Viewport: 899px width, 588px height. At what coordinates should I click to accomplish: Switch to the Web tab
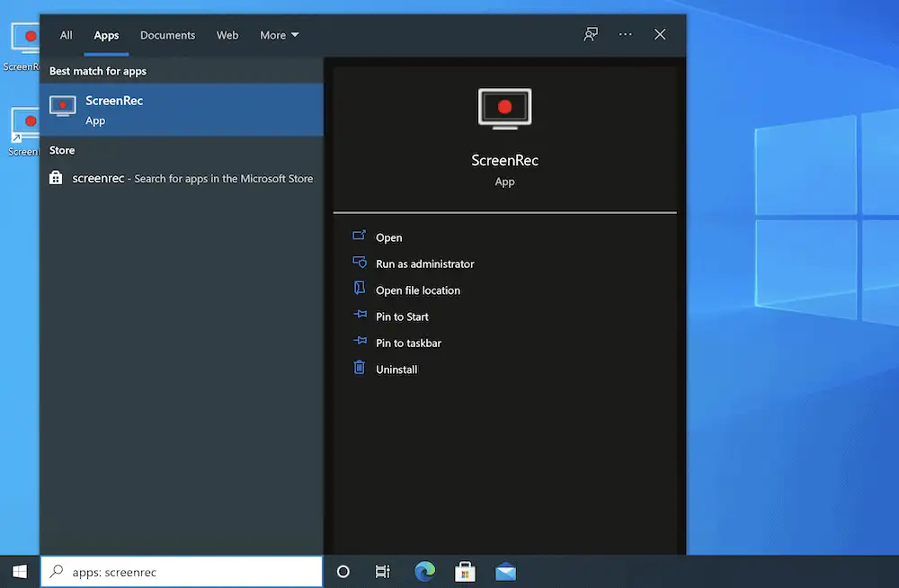coord(227,35)
